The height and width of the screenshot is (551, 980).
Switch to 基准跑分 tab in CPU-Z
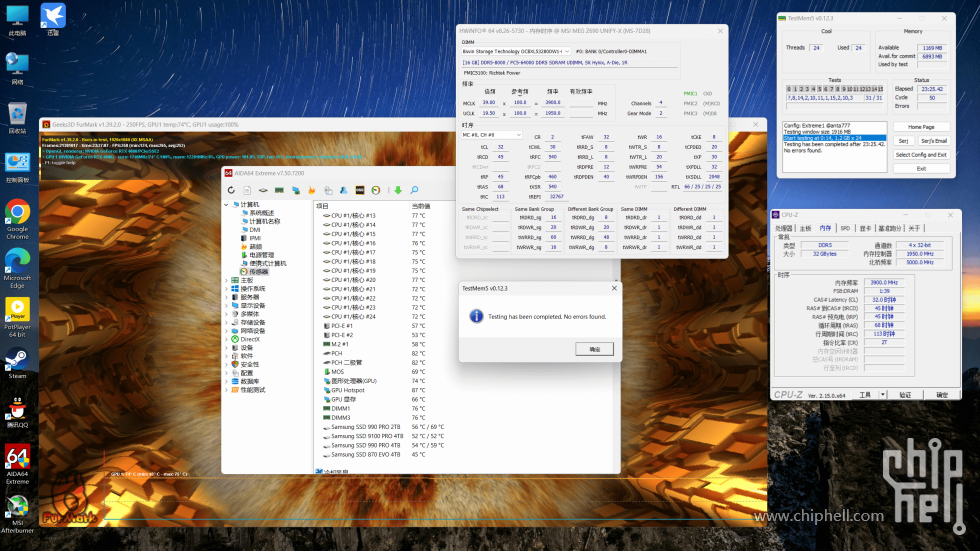890,228
